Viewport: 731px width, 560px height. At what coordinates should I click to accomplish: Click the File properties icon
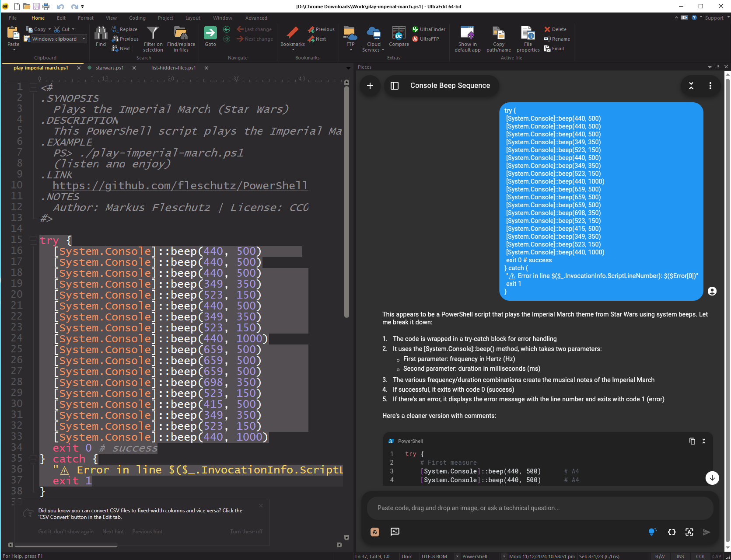tap(528, 34)
